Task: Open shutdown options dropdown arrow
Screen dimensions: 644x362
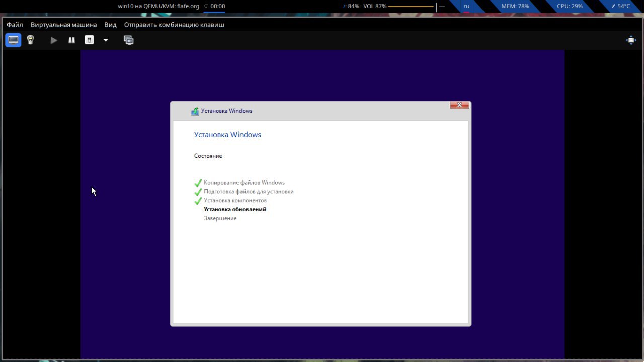Action: 106,40
